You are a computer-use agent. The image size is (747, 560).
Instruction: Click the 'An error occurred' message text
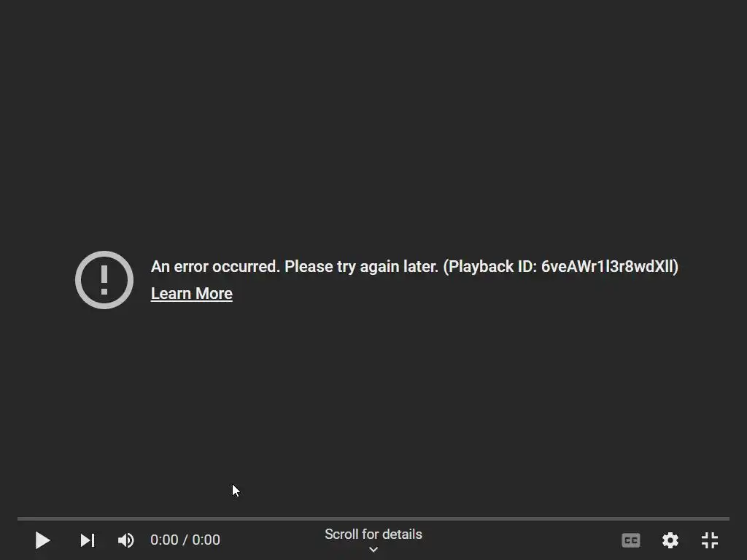click(x=215, y=267)
